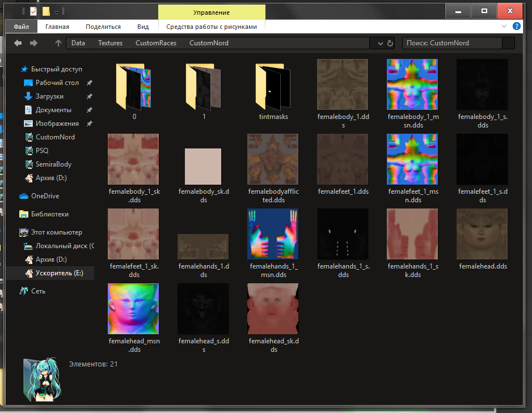The height and width of the screenshot is (413, 532).
Task: Open the Help question mark icon
Action: click(517, 26)
